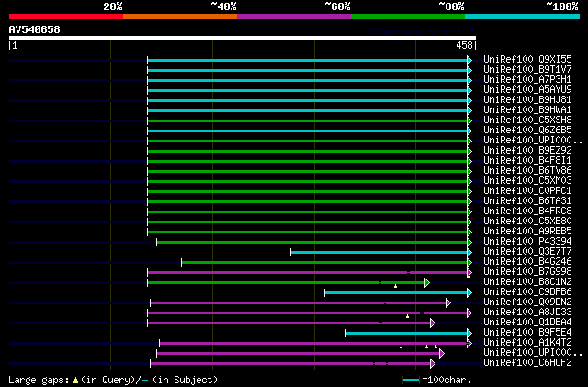Select the UniRef100_C6HUF2 label

(x=527, y=363)
